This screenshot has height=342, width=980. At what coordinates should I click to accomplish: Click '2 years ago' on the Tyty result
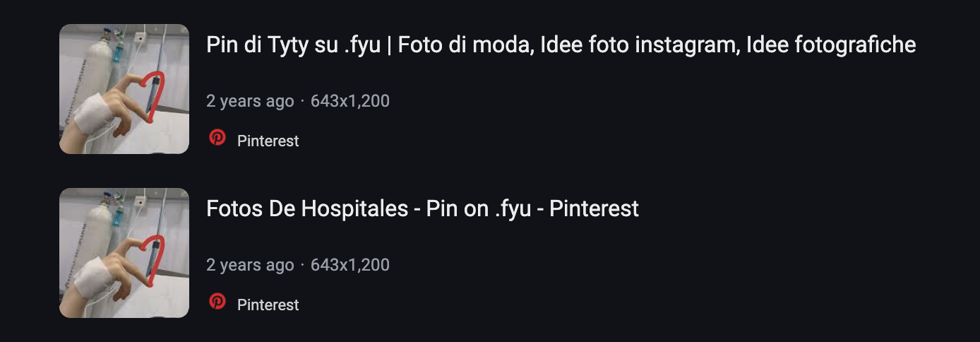click(x=250, y=101)
